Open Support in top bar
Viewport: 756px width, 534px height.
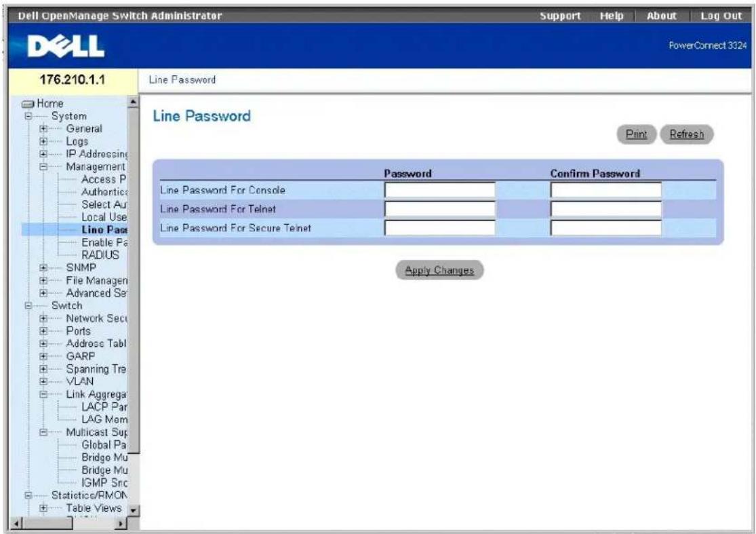coord(560,16)
